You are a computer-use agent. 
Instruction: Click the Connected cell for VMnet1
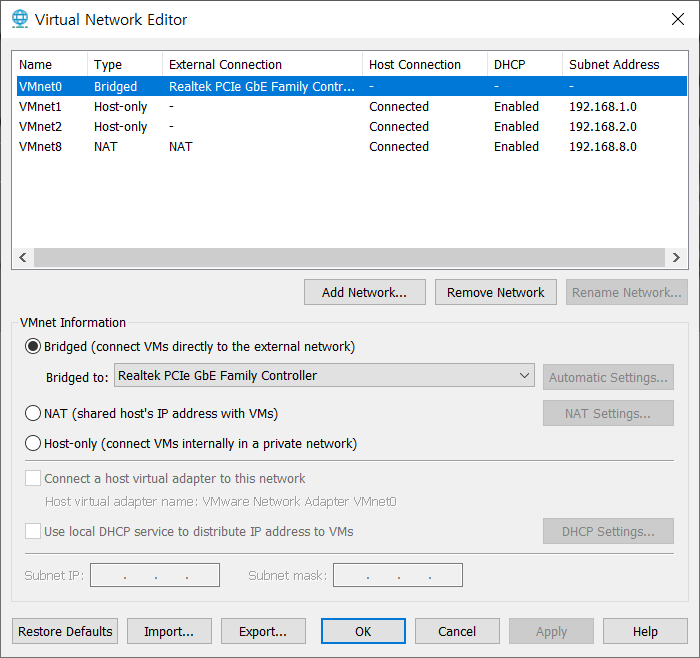399,106
